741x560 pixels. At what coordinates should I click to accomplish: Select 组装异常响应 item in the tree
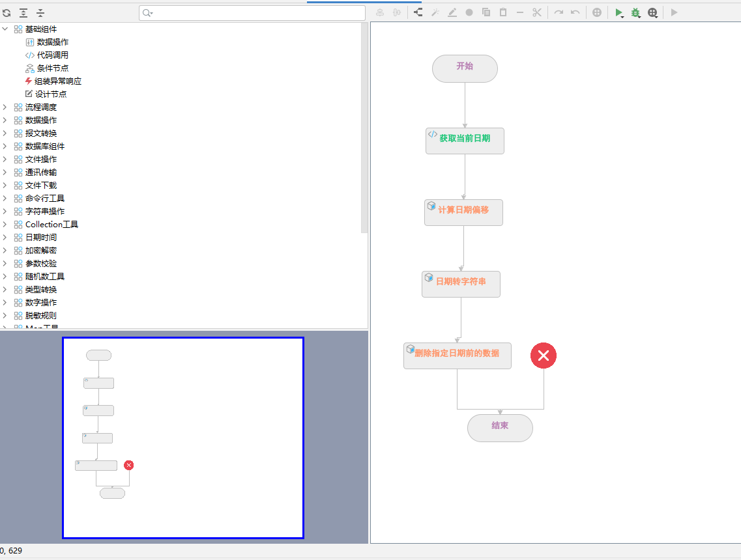tap(57, 81)
